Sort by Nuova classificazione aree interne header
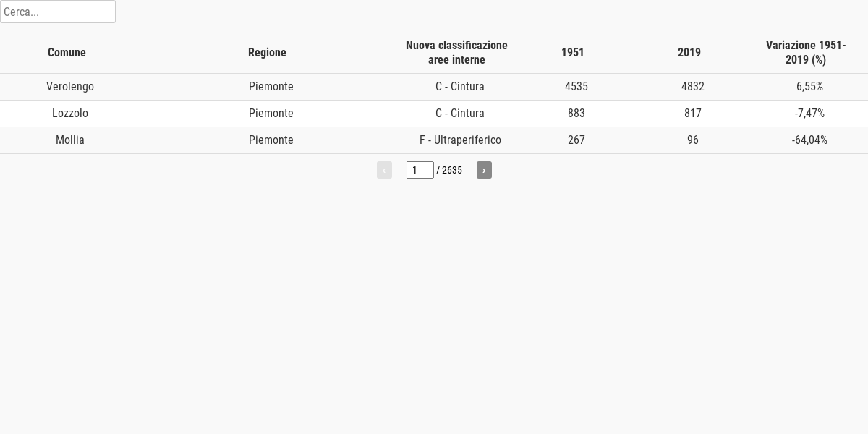Image resolution: width=868 pixels, height=434 pixels. tap(456, 52)
